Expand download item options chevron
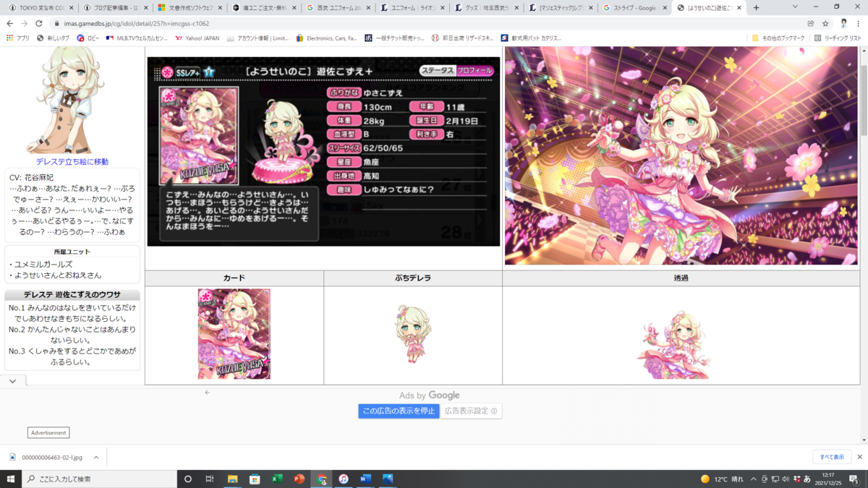 click(96, 457)
